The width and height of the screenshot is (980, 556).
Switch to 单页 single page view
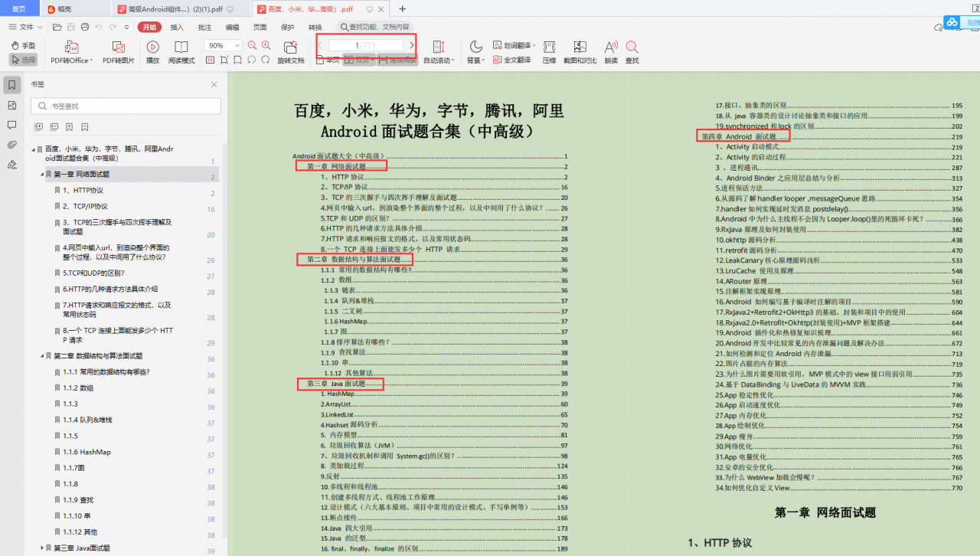coord(328,60)
